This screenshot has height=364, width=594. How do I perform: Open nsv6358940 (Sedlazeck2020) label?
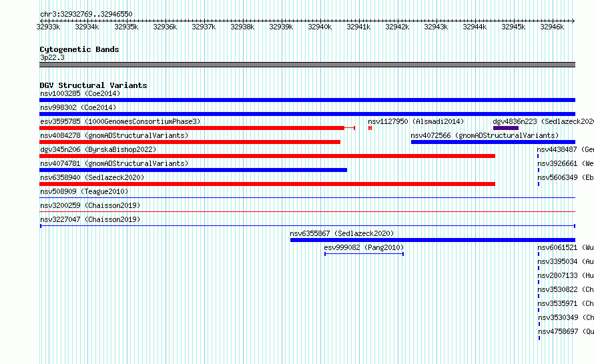(92, 177)
